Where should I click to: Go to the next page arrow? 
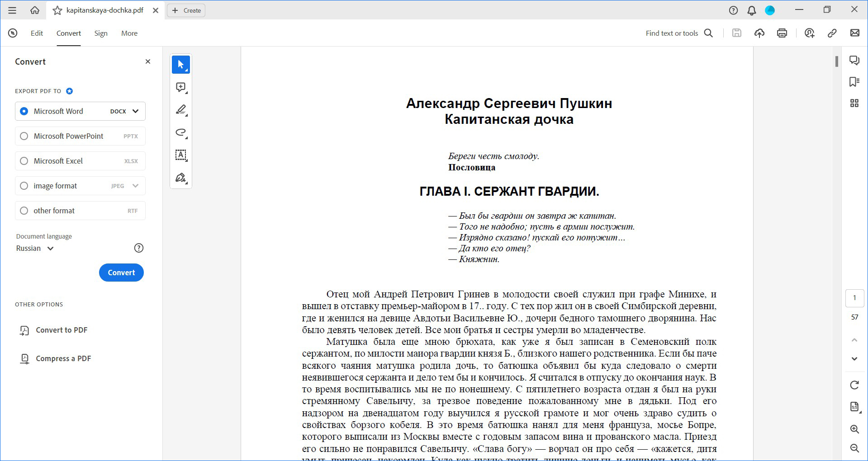pyautogui.click(x=854, y=359)
